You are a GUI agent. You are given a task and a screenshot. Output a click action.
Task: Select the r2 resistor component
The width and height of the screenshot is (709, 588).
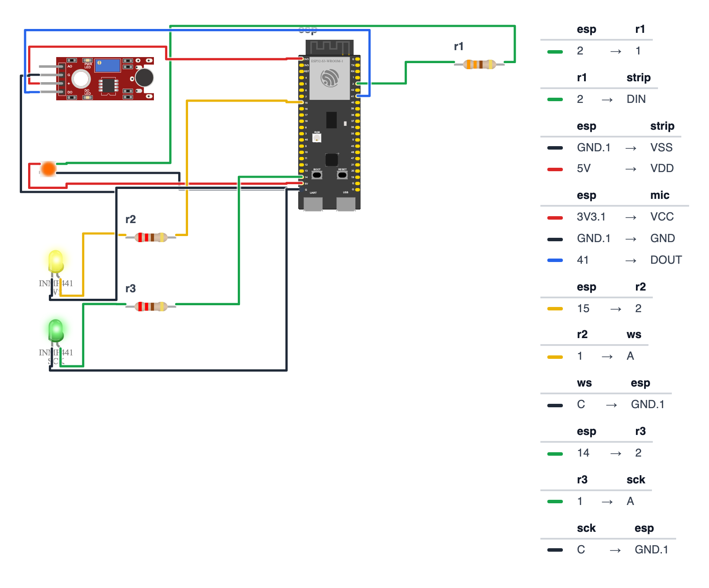pyautogui.click(x=151, y=237)
